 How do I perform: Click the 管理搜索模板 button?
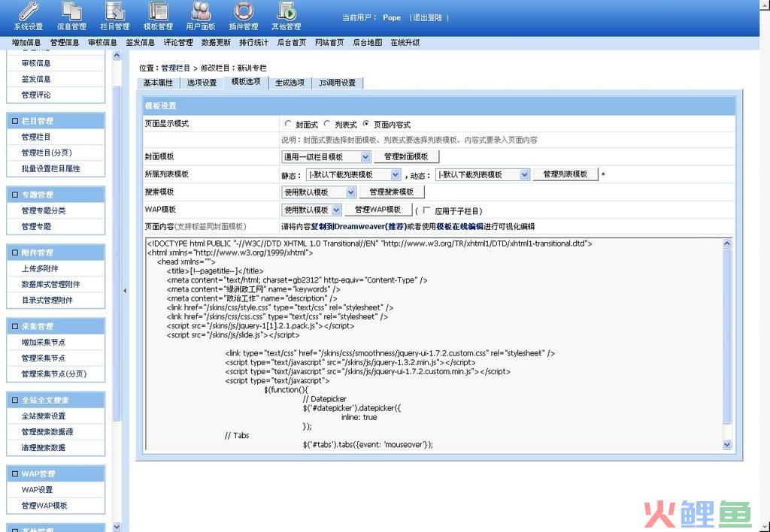[x=391, y=192]
